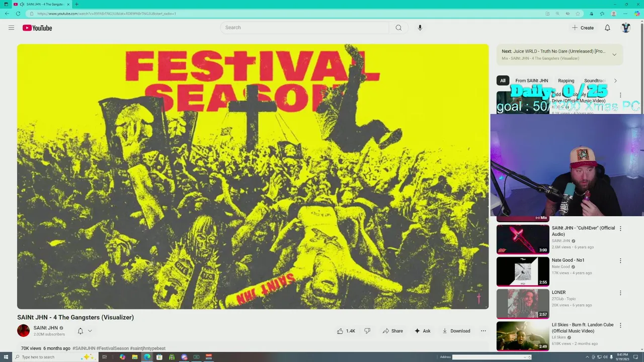Add page to favorites with star icon
Image resolution: width=644 pixels, height=362 pixels.
[578, 14]
